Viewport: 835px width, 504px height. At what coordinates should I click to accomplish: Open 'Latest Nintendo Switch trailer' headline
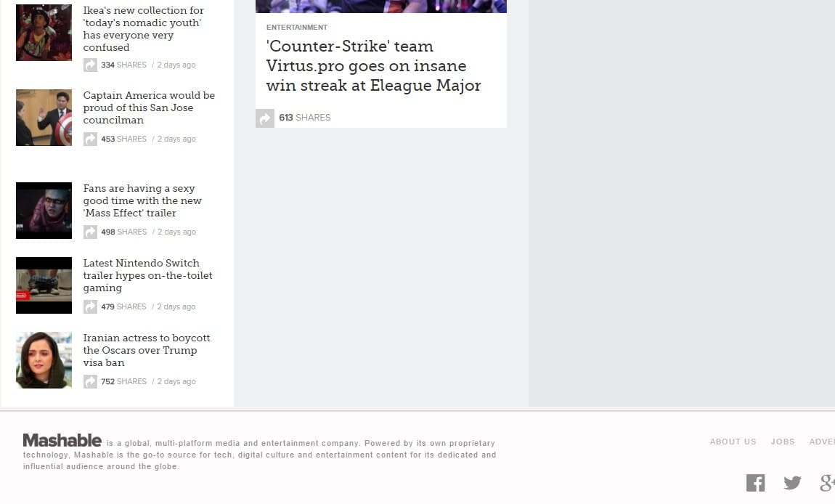pos(147,275)
